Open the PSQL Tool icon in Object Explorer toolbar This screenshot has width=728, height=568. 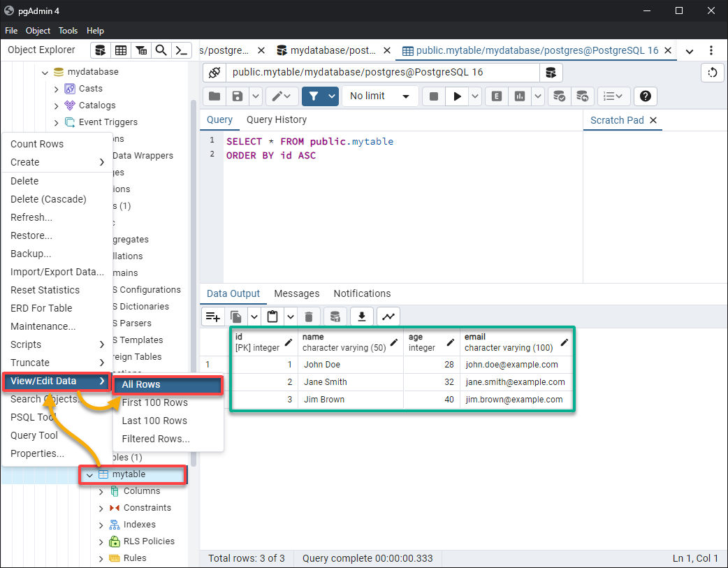tap(182, 50)
